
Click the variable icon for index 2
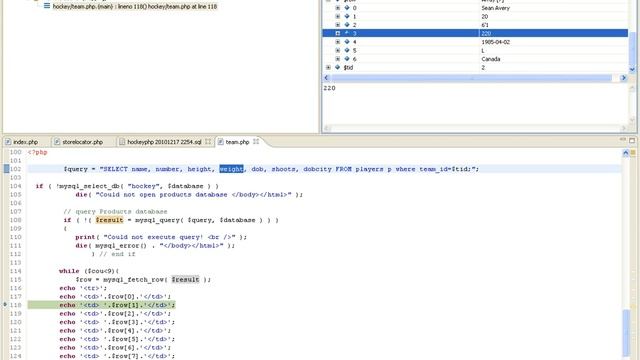click(347, 25)
